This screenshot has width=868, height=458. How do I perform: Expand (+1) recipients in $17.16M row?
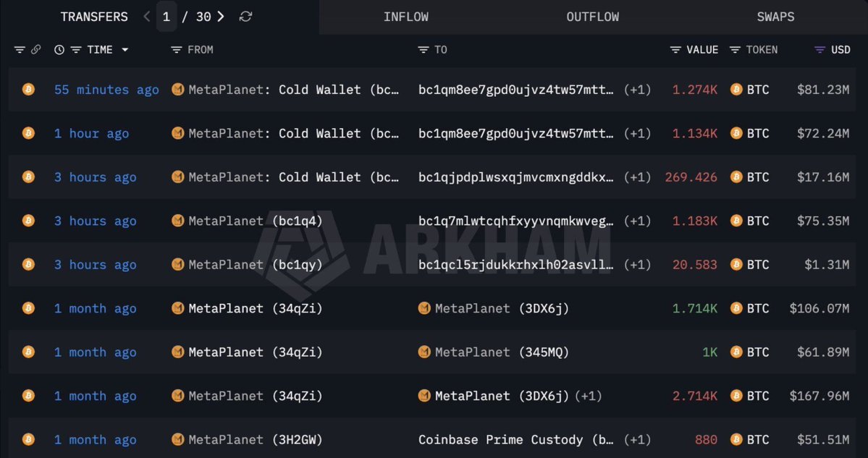point(637,177)
